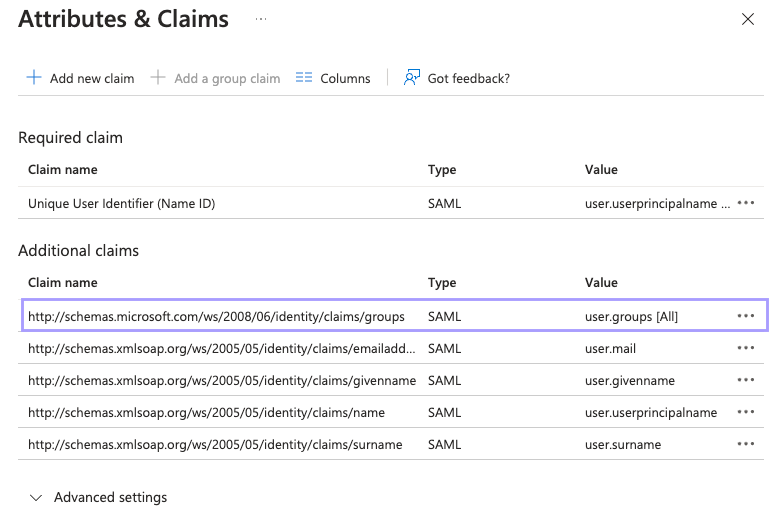Open the Columns chooser icon
The image size is (780, 517).
(x=304, y=78)
